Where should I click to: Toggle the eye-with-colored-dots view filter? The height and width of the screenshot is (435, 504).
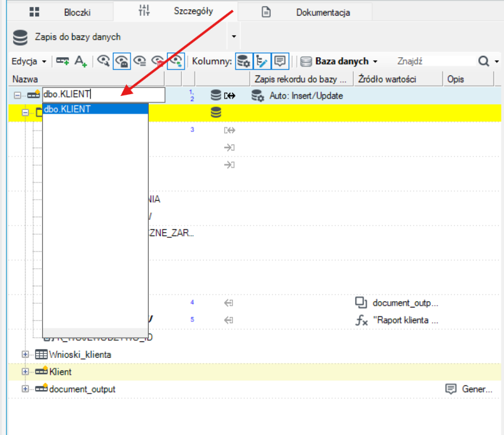click(176, 61)
